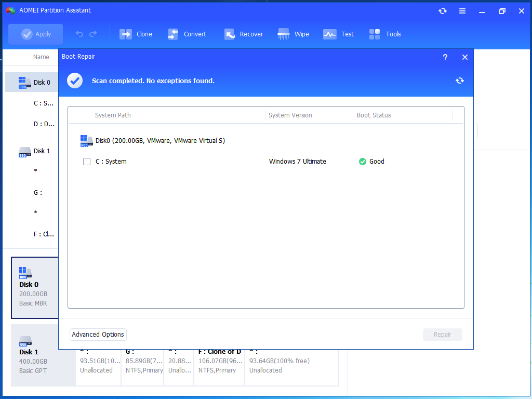Open the hamburger menu in title bar
532x399 pixels.
tap(462, 11)
